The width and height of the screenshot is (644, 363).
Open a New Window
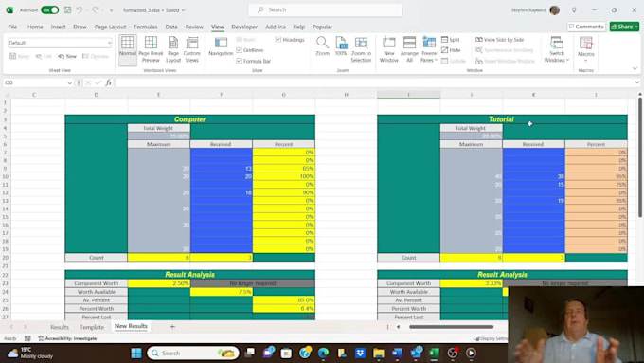pyautogui.click(x=389, y=49)
